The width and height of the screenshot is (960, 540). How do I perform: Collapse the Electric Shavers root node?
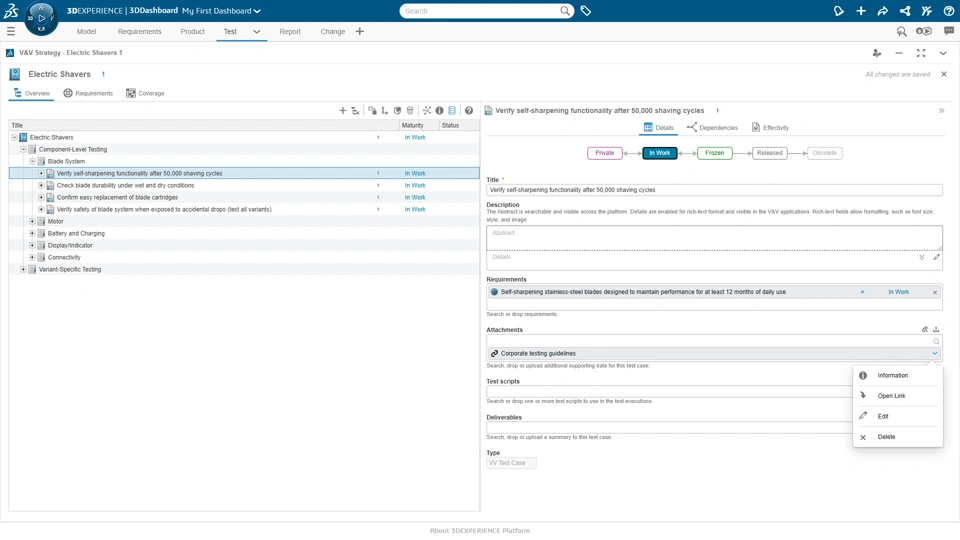point(15,137)
